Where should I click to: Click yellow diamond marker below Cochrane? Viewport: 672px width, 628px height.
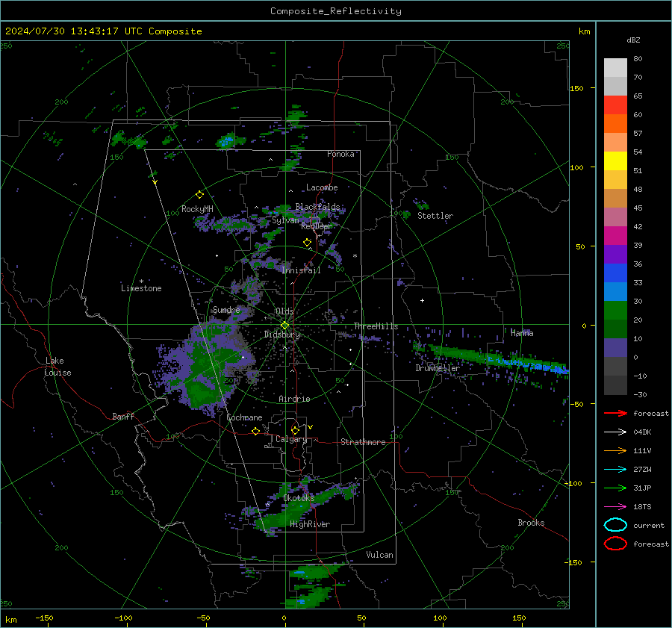tap(255, 431)
